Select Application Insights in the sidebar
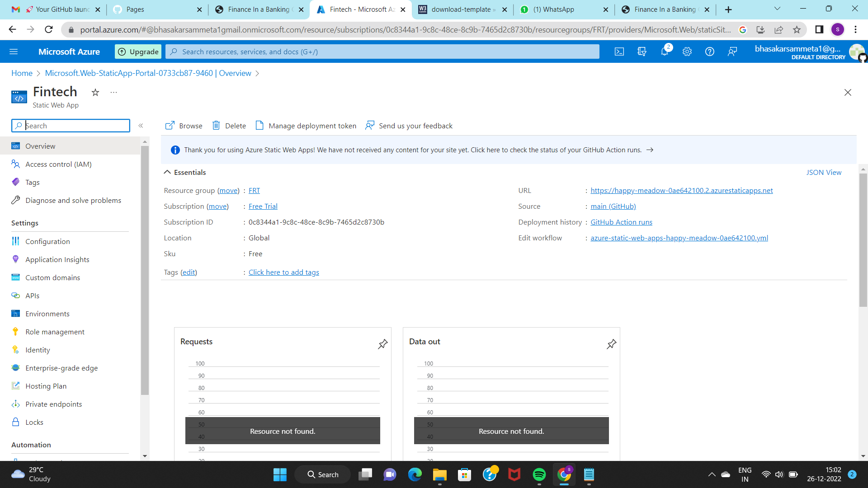Image resolution: width=868 pixels, height=488 pixels. click(57, 259)
